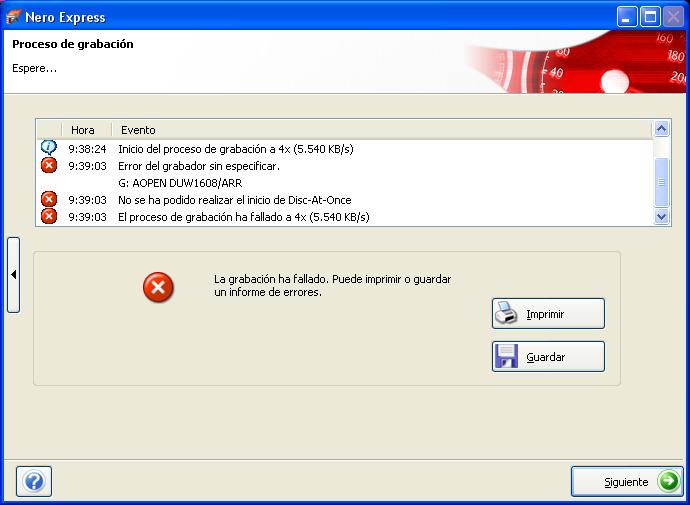Click the Nero Express title bar icon
Image resolution: width=690 pixels, height=505 pixels.
13,17
